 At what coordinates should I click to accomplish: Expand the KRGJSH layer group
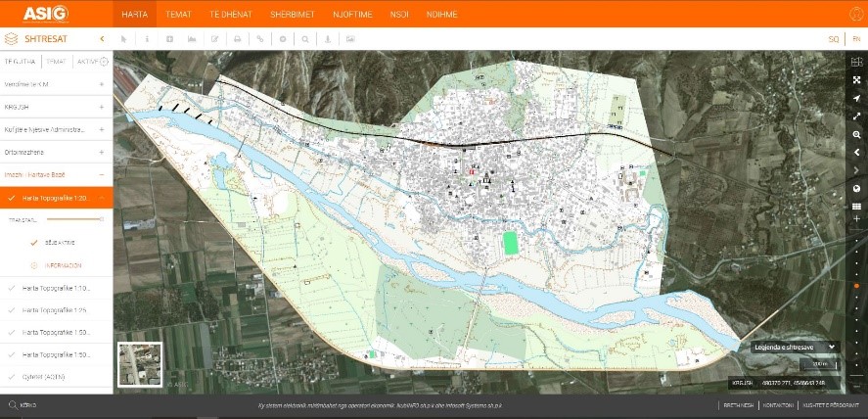[x=101, y=106]
